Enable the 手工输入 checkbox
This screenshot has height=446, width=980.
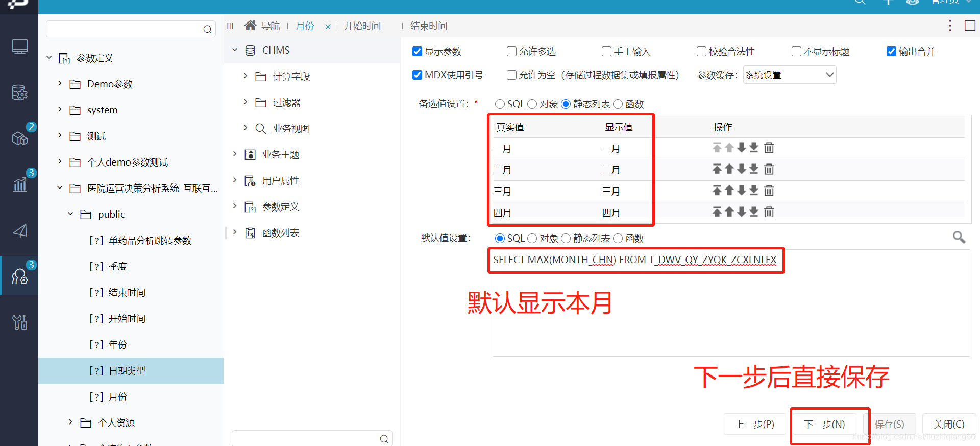coord(606,52)
